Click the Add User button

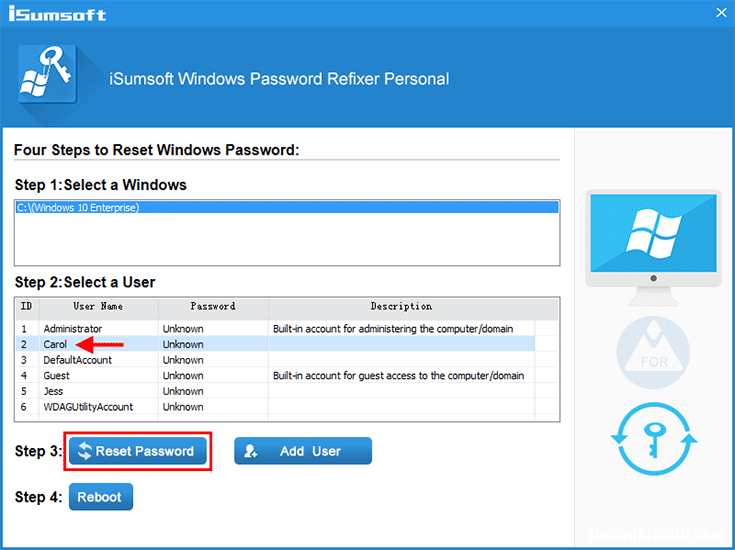pyautogui.click(x=303, y=451)
